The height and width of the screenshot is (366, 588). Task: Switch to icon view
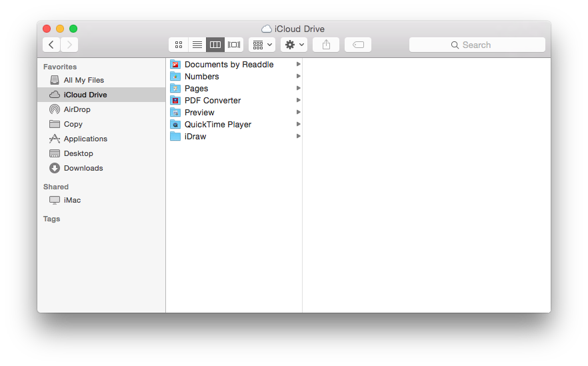pyautogui.click(x=179, y=45)
